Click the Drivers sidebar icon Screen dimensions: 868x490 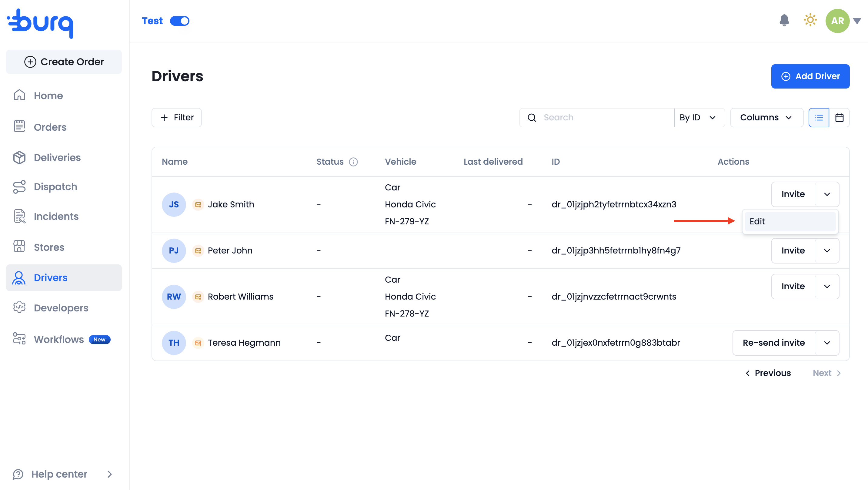click(x=19, y=278)
